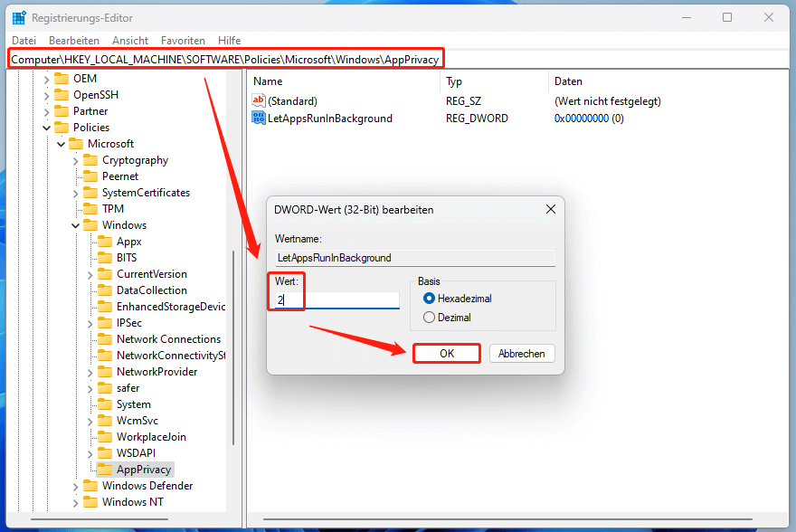Collapse the Microsoft key

pyautogui.click(x=61, y=144)
